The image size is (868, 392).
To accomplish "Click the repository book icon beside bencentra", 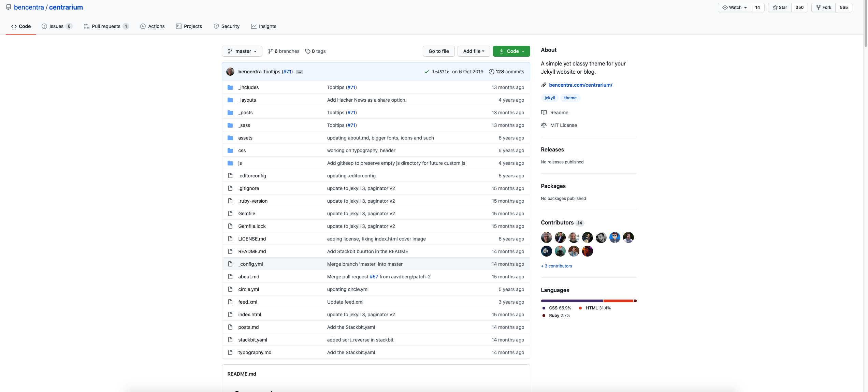I will click(9, 7).
